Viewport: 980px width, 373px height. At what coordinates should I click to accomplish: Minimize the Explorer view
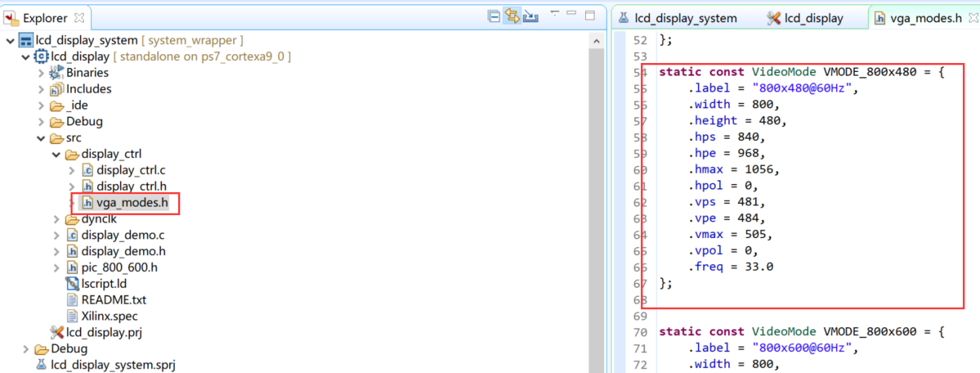click(x=571, y=13)
